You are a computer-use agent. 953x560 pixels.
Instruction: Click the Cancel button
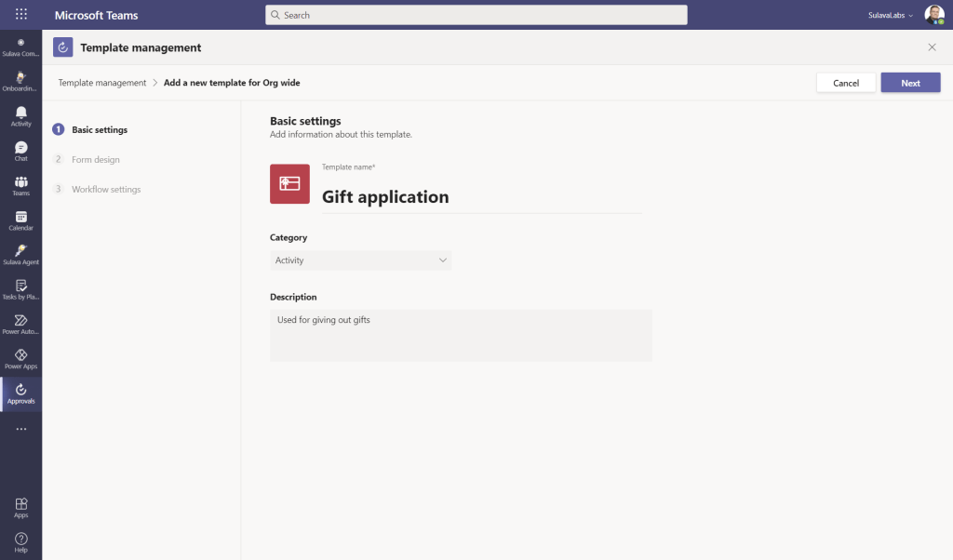click(846, 83)
